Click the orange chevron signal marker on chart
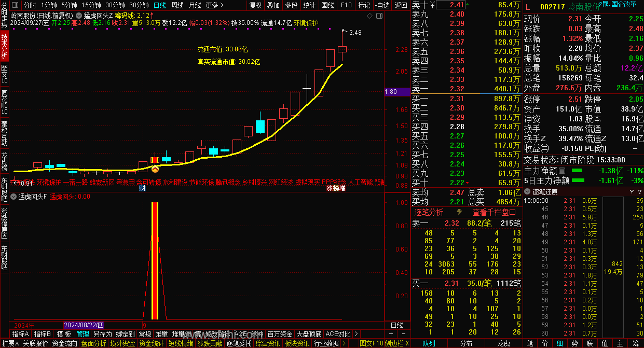The width and height of the screenshot is (644, 348). click(155, 169)
